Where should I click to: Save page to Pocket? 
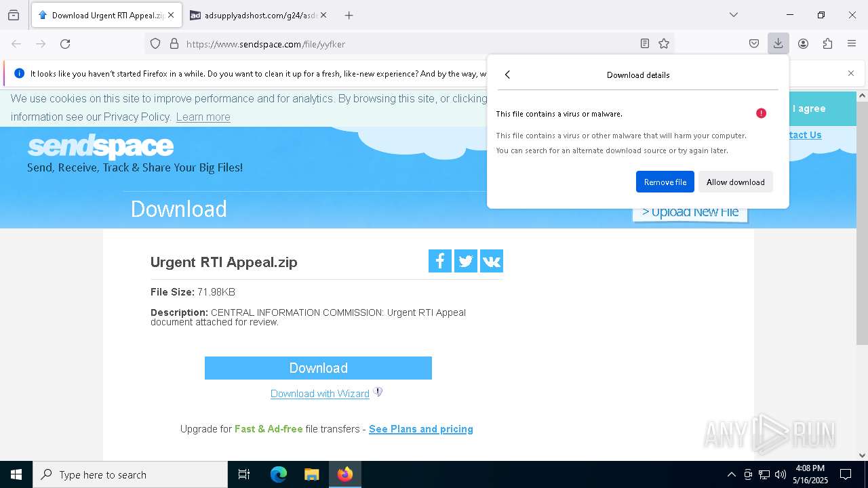pos(754,44)
